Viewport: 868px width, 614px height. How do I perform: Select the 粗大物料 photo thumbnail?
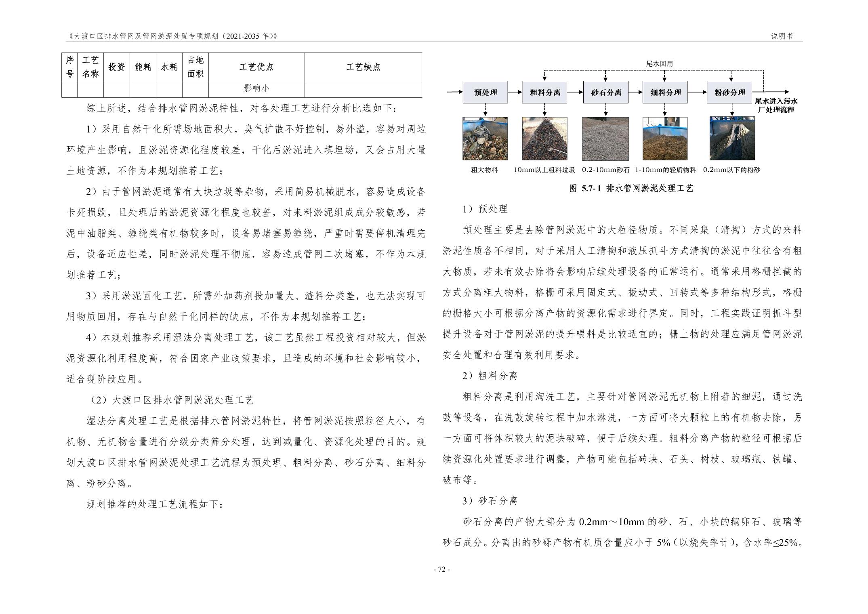click(x=485, y=139)
